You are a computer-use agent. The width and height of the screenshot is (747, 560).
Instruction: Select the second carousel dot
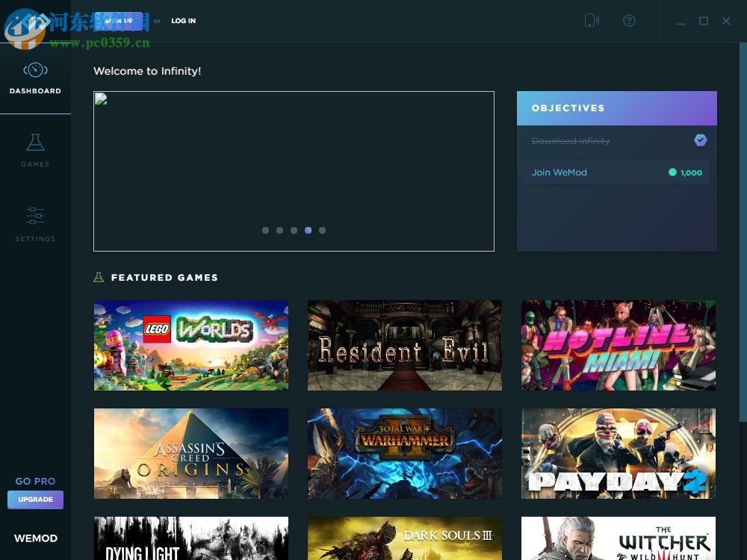(279, 231)
